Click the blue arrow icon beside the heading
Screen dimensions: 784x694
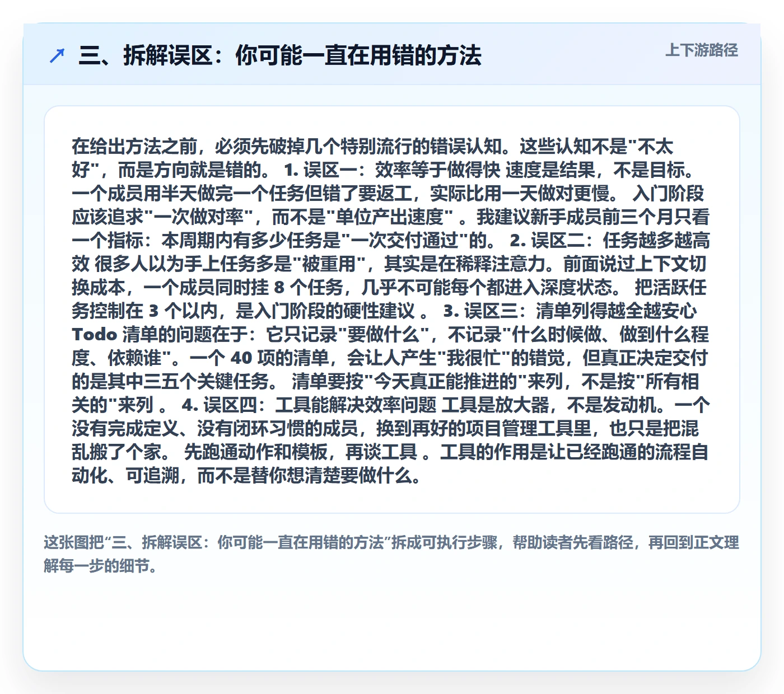click(57, 55)
